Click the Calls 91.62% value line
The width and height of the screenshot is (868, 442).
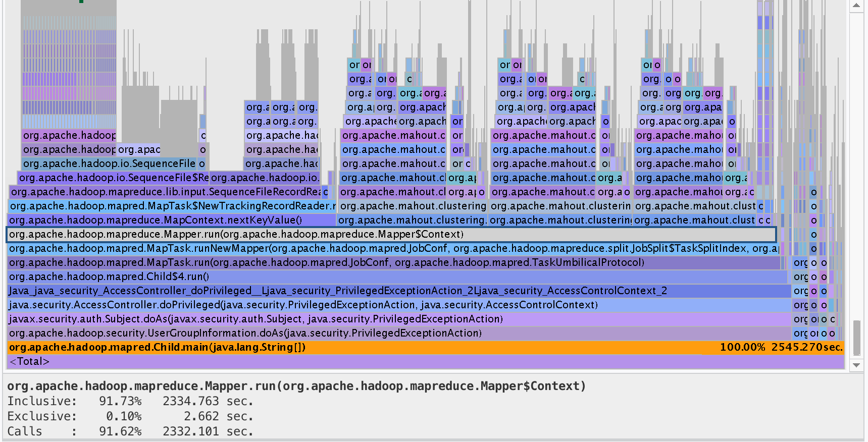[130, 431]
